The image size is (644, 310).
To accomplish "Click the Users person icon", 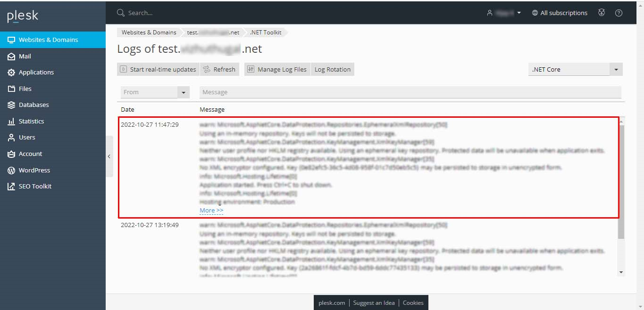I will coord(11,137).
